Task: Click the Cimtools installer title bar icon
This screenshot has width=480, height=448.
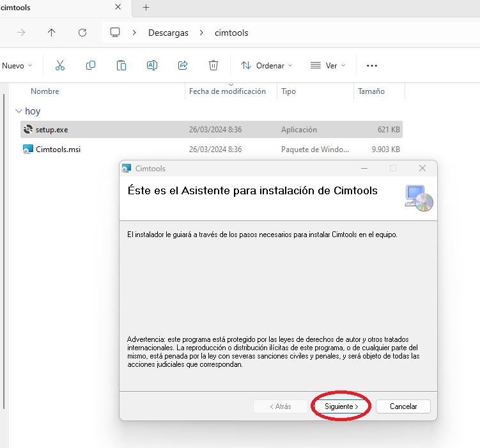Action: tap(127, 168)
